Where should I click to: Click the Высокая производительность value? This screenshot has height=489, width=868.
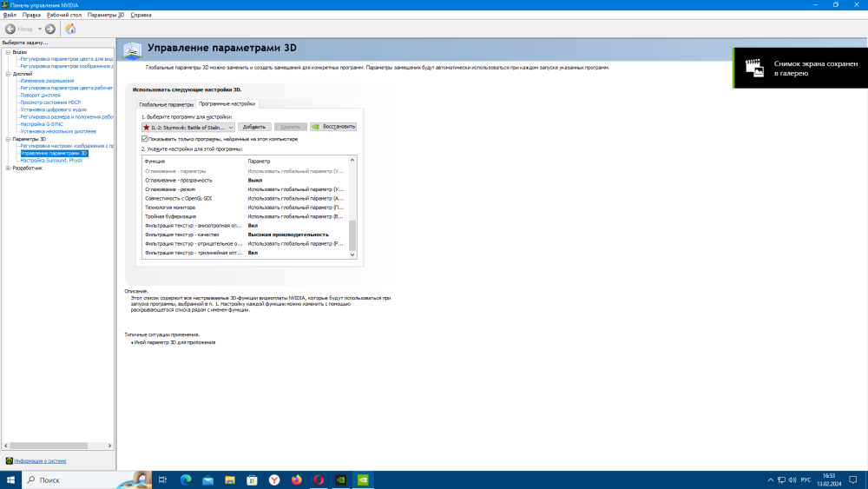[x=288, y=235]
